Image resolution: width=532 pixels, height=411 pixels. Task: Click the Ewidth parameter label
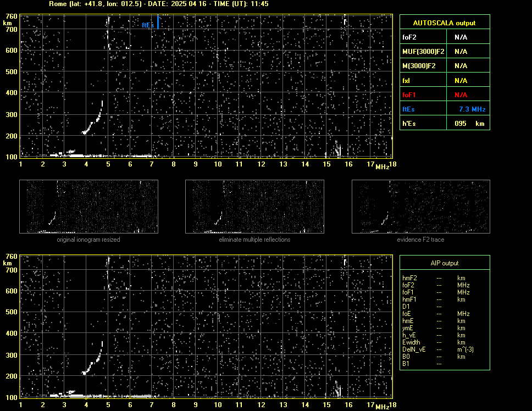411,342
